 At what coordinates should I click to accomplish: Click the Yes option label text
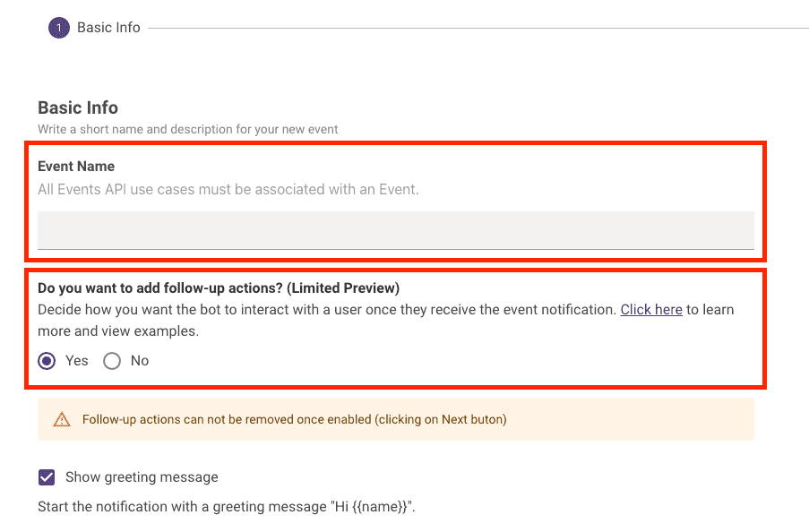pos(76,361)
